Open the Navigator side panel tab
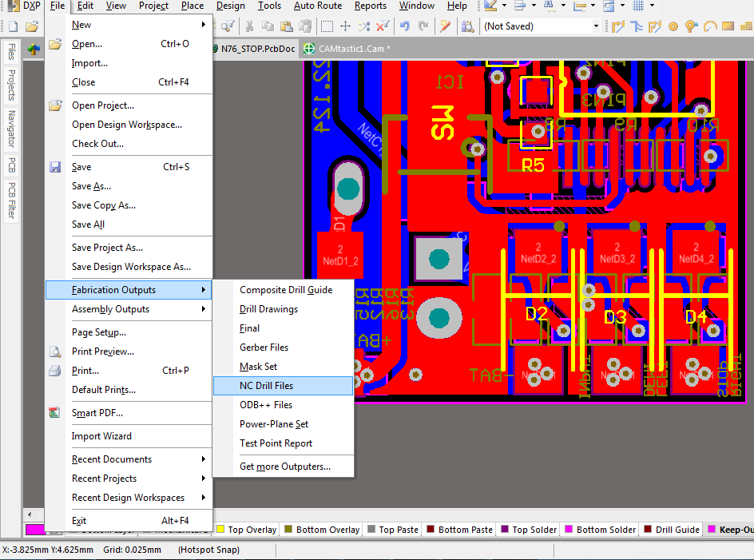 [x=11, y=129]
